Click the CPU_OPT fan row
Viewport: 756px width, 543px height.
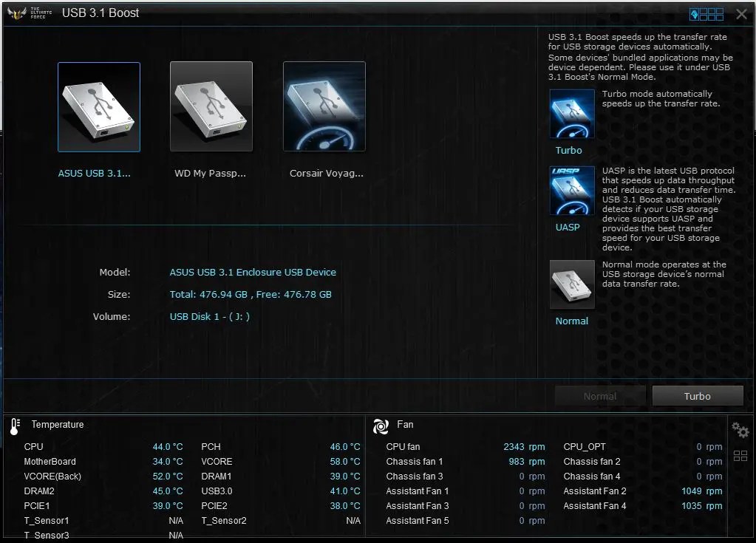(643, 447)
